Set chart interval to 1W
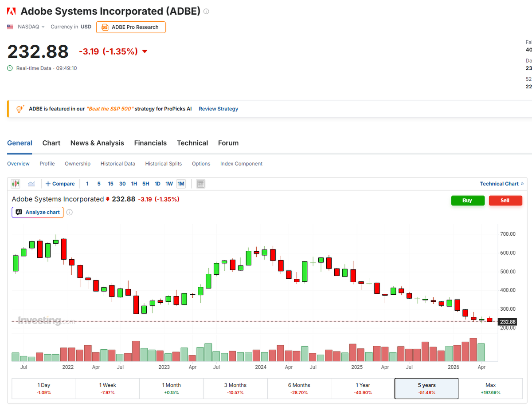The image size is (532, 407). click(169, 184)
